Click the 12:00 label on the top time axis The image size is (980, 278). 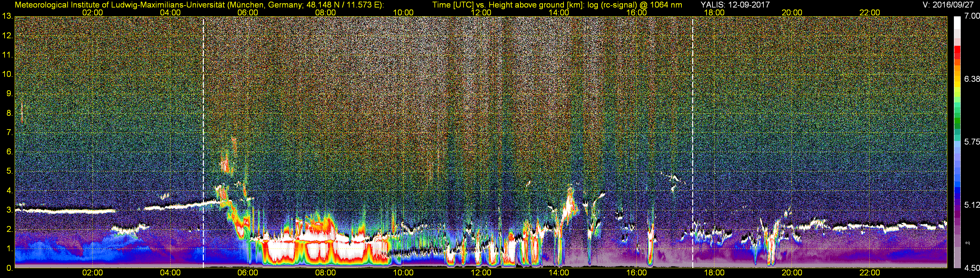[x=481, y=12]
